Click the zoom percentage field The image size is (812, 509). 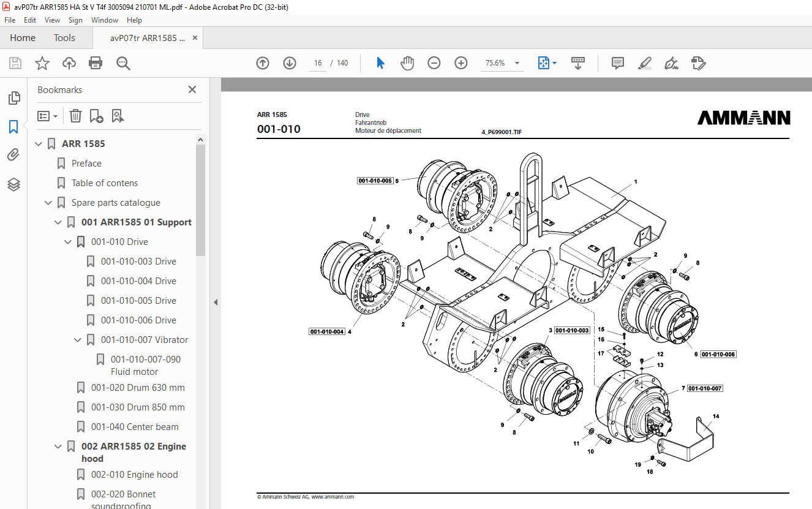(x=495, y=63)
